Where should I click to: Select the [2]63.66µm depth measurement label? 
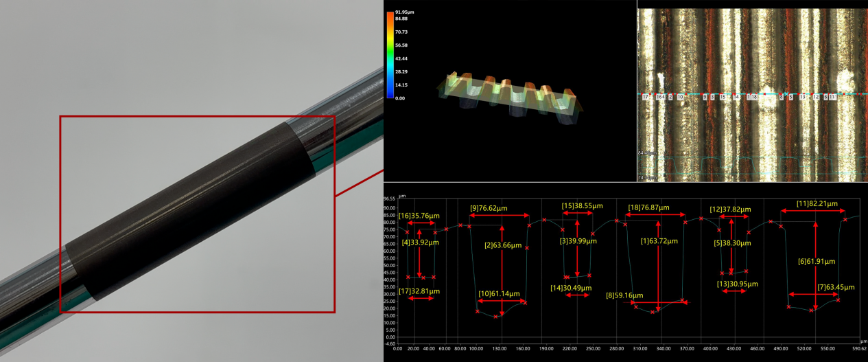[504, 245]
